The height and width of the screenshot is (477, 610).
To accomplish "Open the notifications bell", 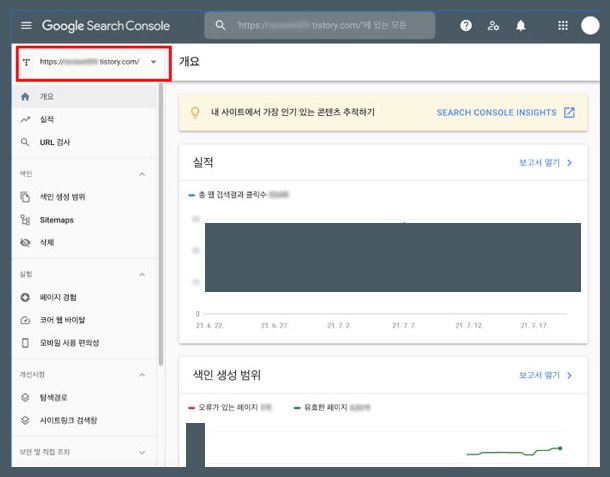I will tap(521, 26).
